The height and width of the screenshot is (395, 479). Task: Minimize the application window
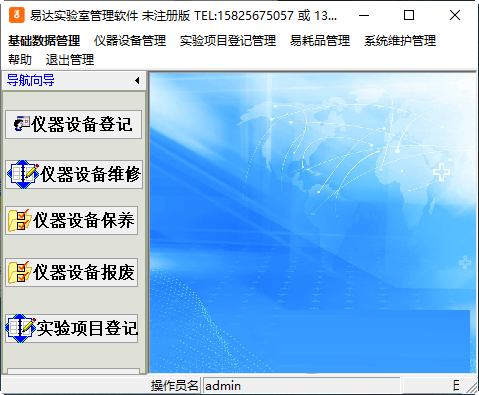pyautogui.click(x=364, y=15)
